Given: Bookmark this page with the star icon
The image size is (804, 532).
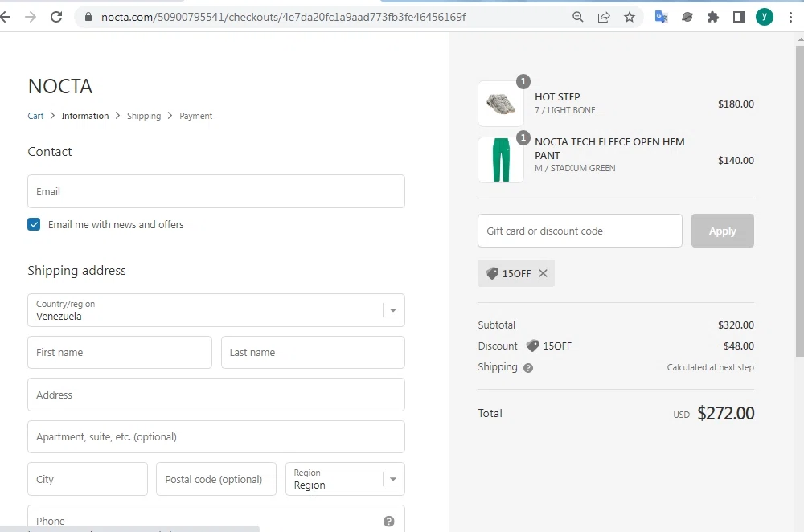Looking at the screenshot, I should pyautogui.click(x=630, y=17).
